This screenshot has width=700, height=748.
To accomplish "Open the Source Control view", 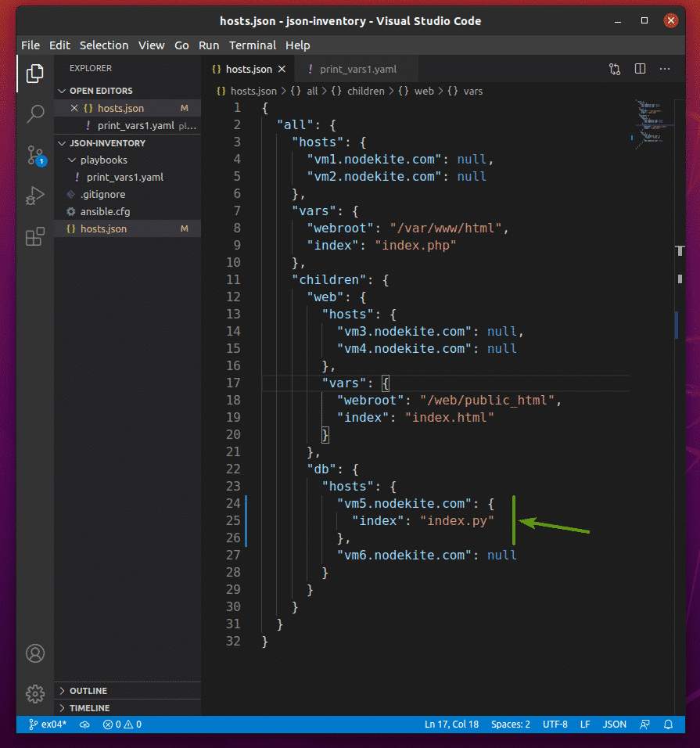I will coord(34,155).
